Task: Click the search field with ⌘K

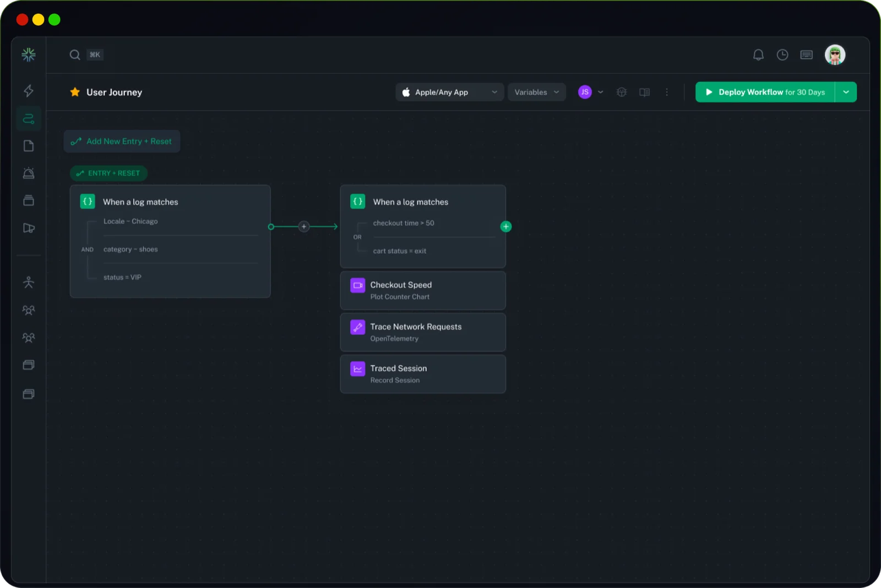Action: [x=86, y=55]
